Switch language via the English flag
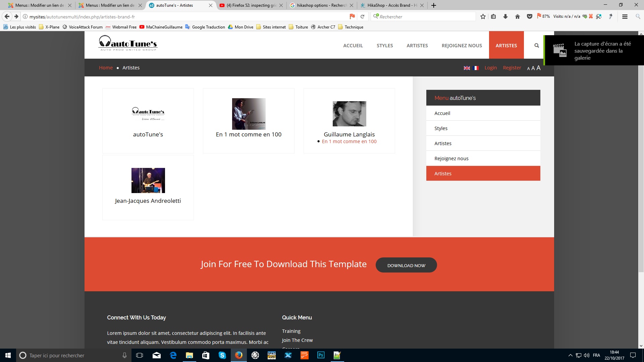The width and height of the screenshot is (644, 362). (x=467, y=68)
